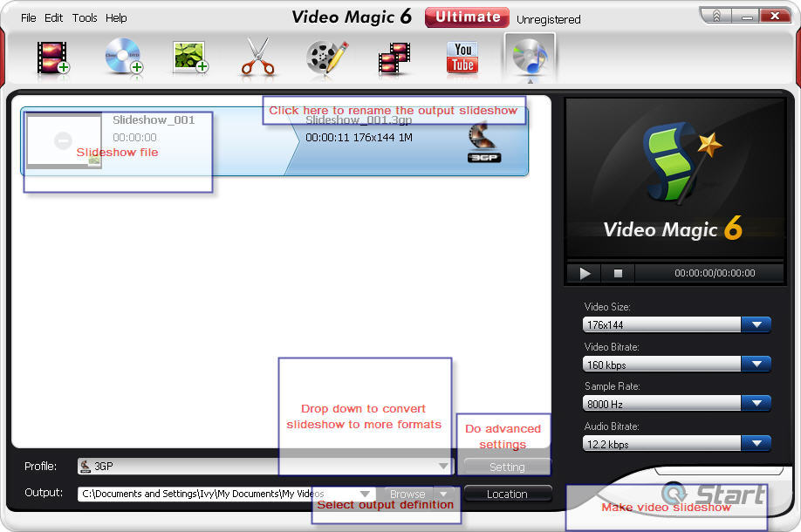801x532 pixels.
Task: Open the Video Size dropdown showing 176x144
Action: [x=676, y=324]
